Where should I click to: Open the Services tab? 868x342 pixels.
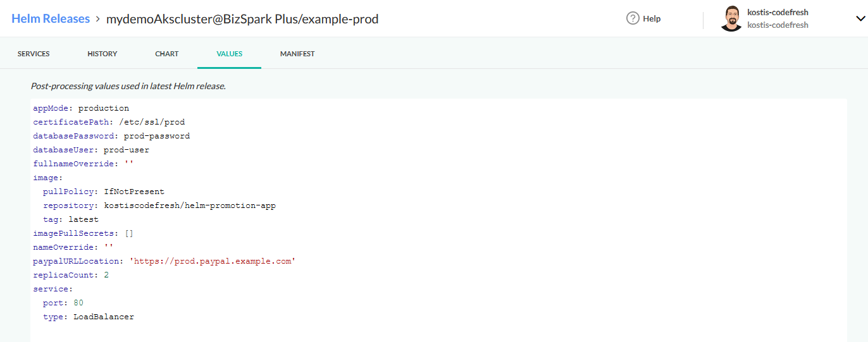click(34, 54)
